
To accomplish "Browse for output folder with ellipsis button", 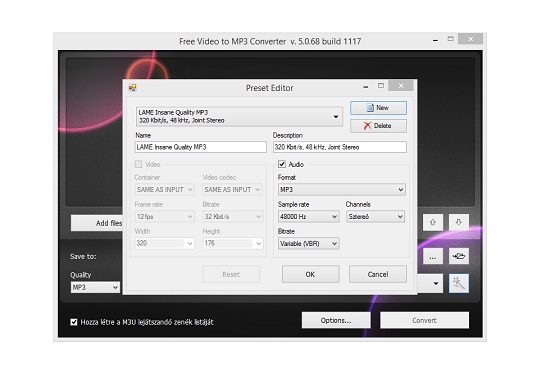I will (432, 257).
